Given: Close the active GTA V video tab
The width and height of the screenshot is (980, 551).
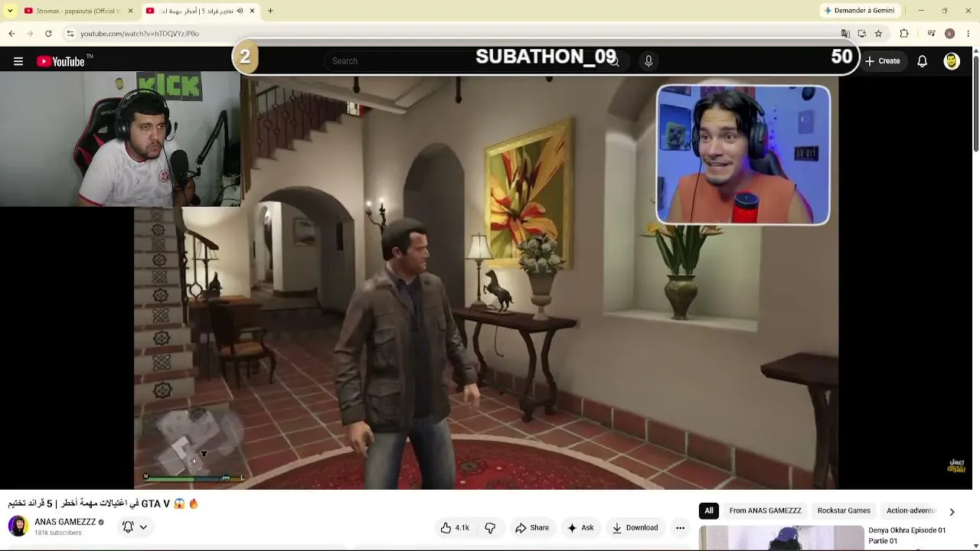Looking at the screenshot, I should [252, 11].
